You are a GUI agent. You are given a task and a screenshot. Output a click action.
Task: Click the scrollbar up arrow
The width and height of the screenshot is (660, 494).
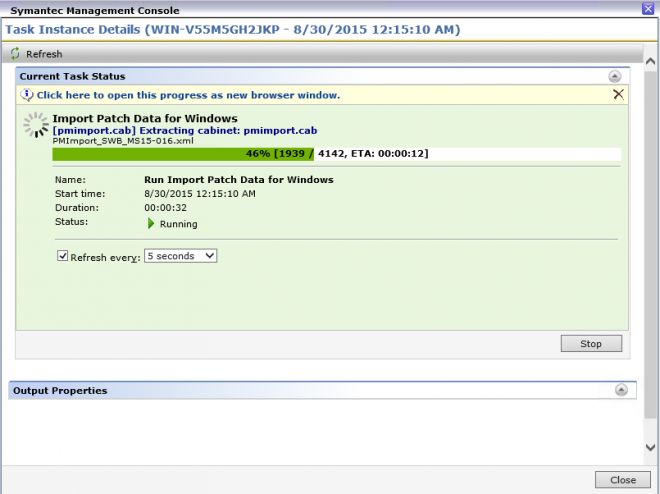pyautogui.click(x=650, y=61)
